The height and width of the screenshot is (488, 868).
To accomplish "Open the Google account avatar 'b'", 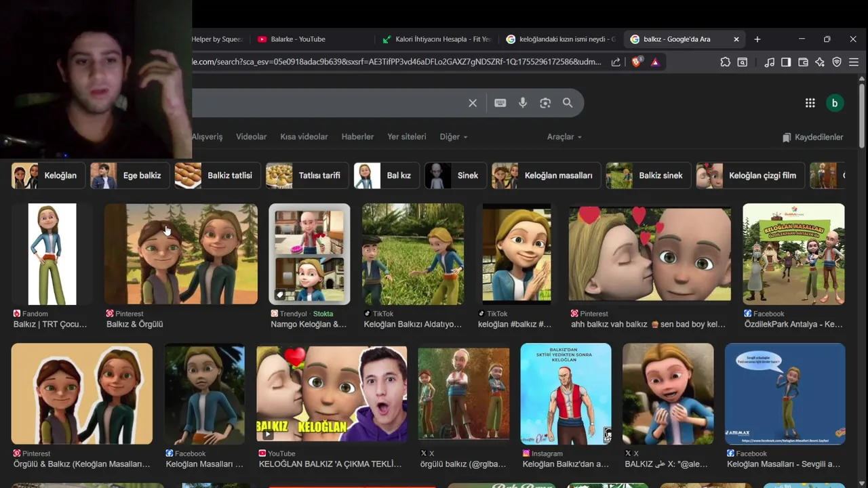I will click(835, 103).
